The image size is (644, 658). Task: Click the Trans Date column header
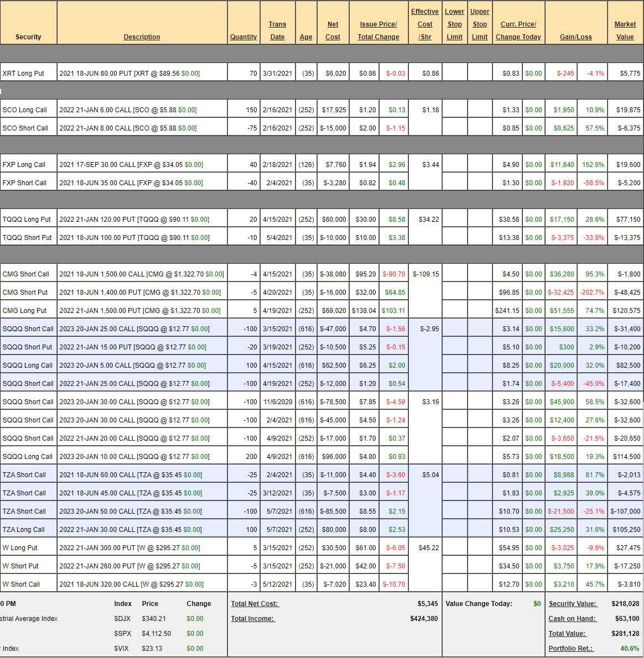click(277, 31)
